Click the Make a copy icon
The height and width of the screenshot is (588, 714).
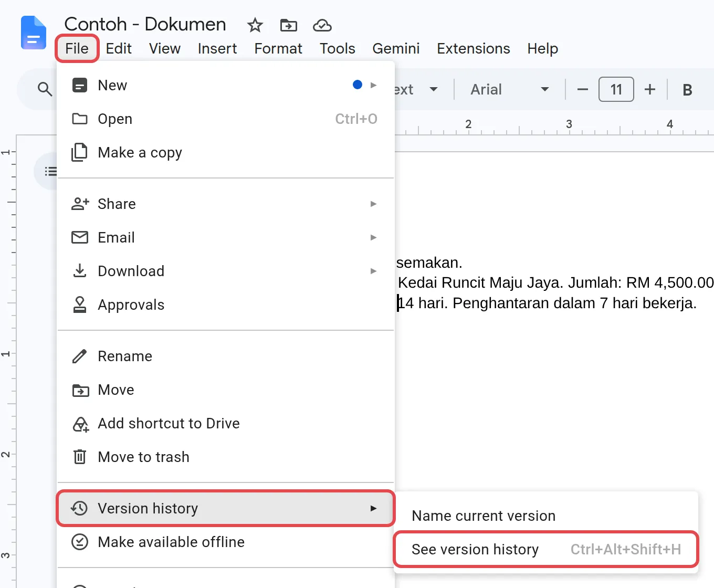click(80, 152)
